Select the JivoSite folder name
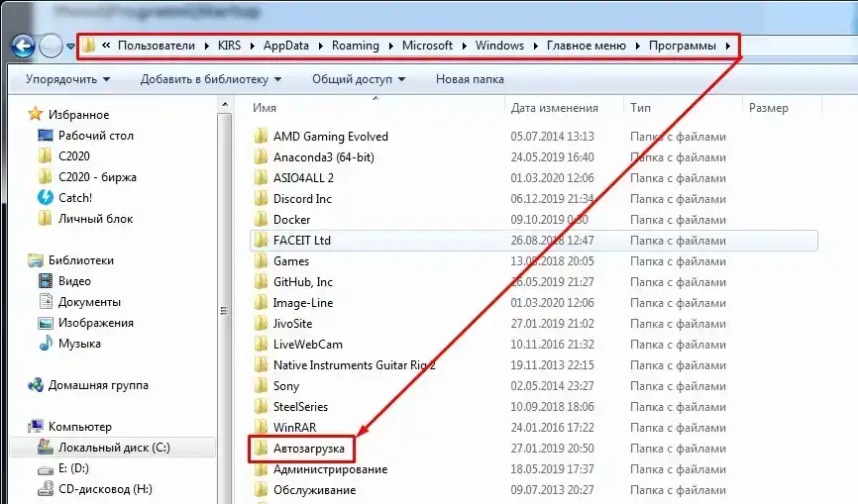 pos(292,323)
